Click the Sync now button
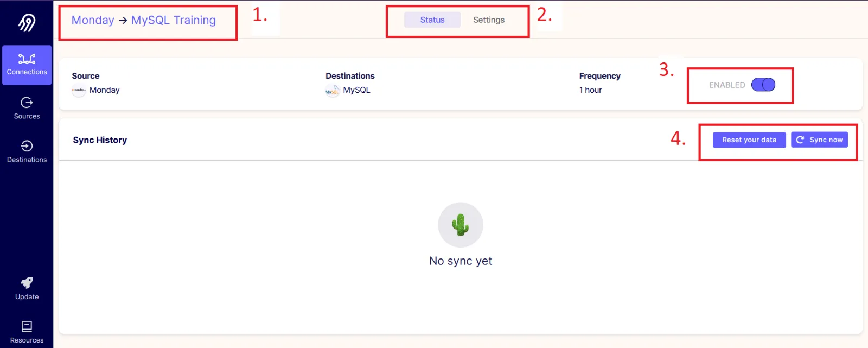 tap(819, 140)
